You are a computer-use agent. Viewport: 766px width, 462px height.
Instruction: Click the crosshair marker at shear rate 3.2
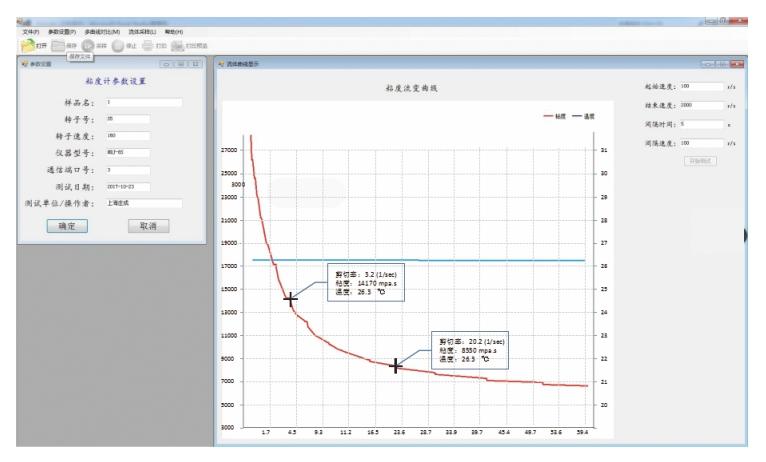point(291,299)
